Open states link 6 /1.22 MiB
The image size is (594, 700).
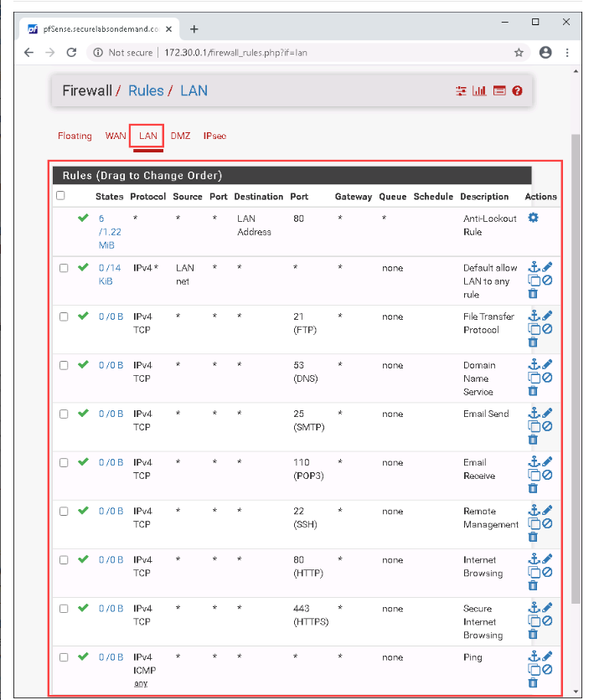coord(110,232)
